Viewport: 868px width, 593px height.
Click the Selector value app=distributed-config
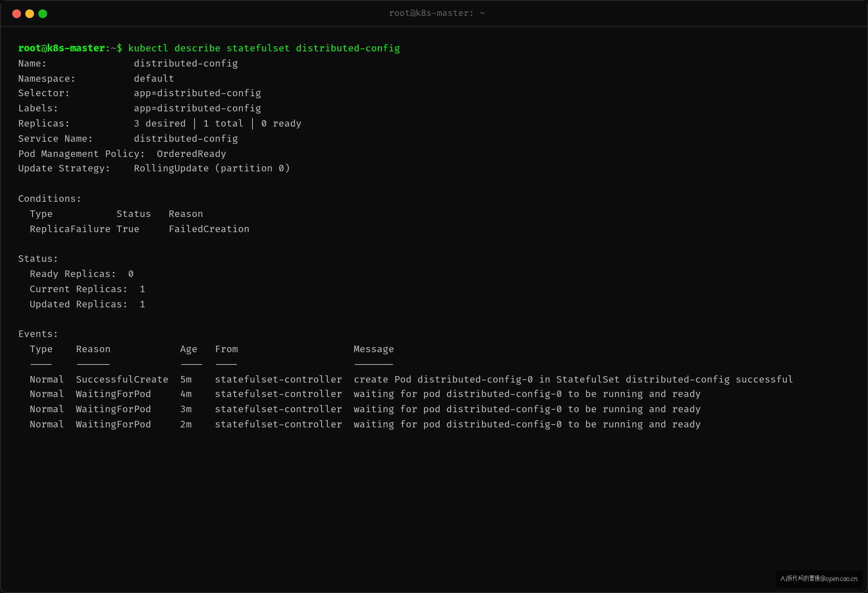coord(197,93)
